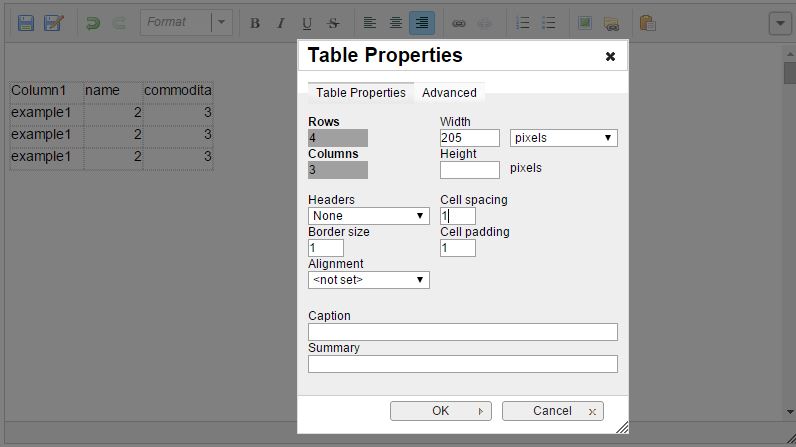Toggle Underline formatting in the toolbar
The width and height of the screenshot is (796, 447).
(307, 23)
